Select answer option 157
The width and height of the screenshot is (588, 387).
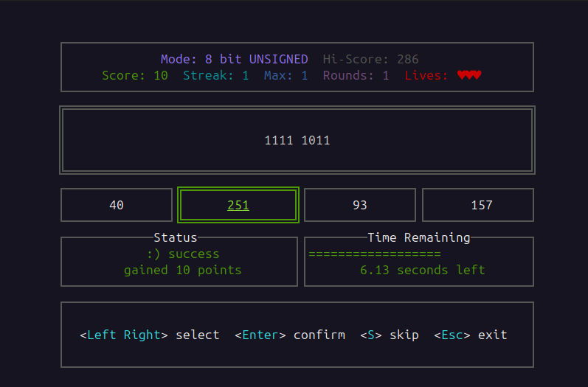point(481,205)
